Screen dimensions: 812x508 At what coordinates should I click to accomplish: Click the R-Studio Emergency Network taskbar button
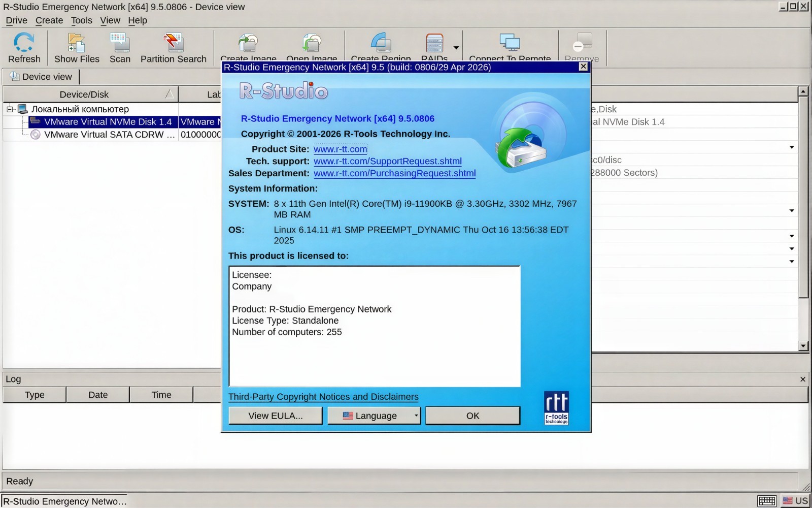coord(65,501)
